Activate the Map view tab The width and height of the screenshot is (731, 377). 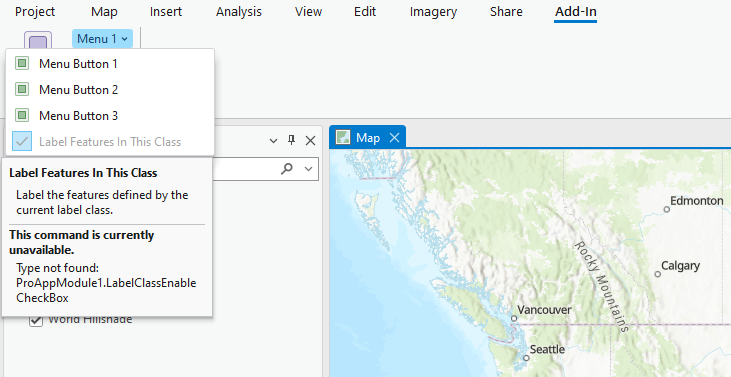[367, 137]
